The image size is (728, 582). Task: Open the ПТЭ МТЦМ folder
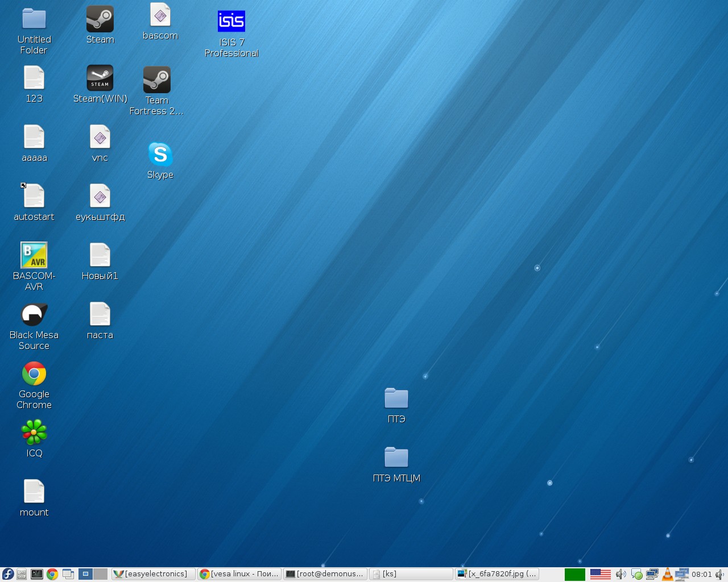click(396, 458)
